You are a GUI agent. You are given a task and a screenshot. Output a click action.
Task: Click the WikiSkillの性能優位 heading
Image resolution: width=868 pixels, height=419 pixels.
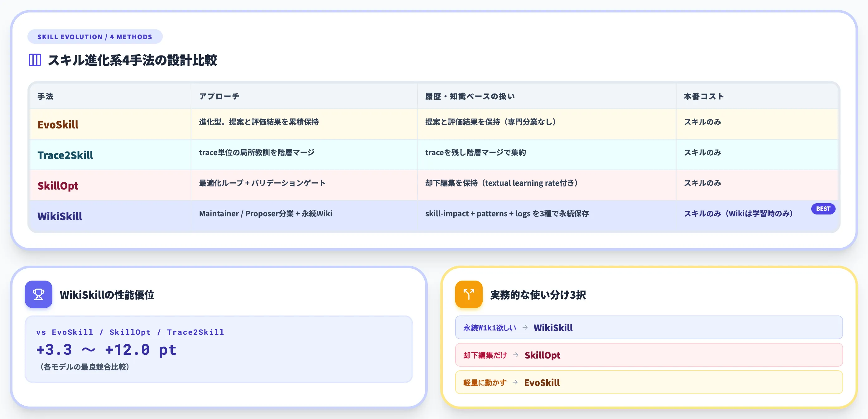pos(107,295)
